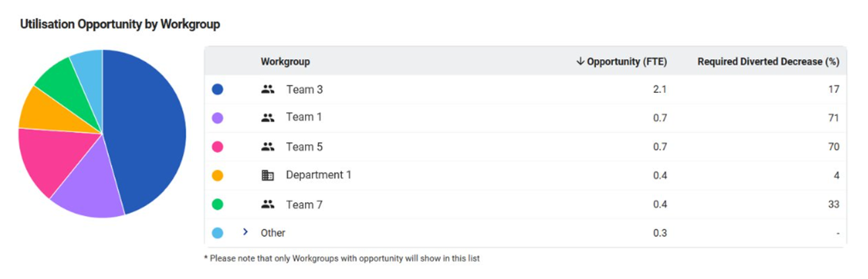The image size is (868, 279).
Task: Click the orange Department 1 legend dot
Action: pos(217,175)
